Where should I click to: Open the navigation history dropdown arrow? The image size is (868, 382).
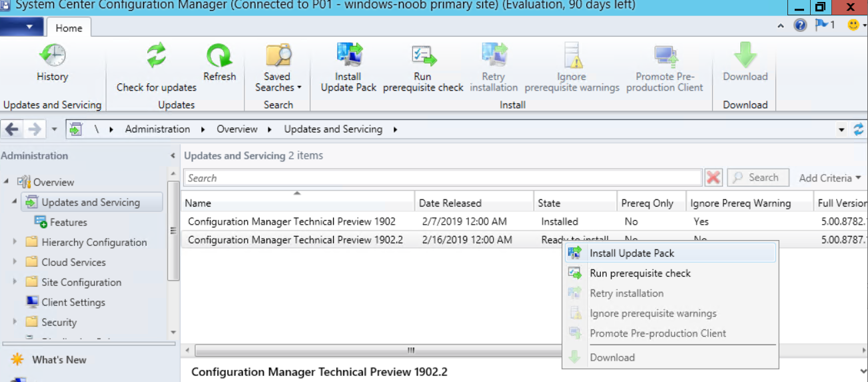pos(54,129)
